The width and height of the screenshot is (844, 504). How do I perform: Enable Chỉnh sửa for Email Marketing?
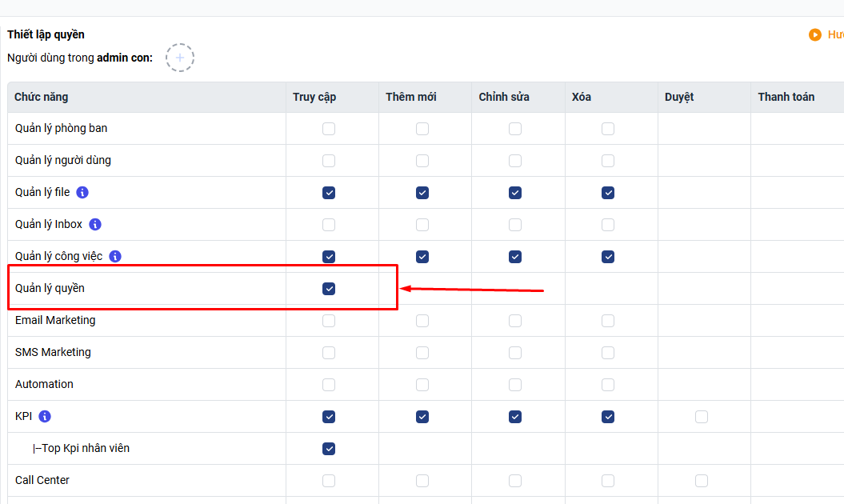click(515, 321)
